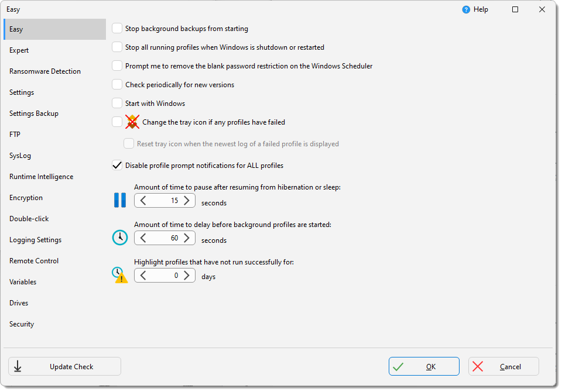Click the download icon on Update Check button
The height and width of the screenshot is (392, 562).
tap(18, 366)
